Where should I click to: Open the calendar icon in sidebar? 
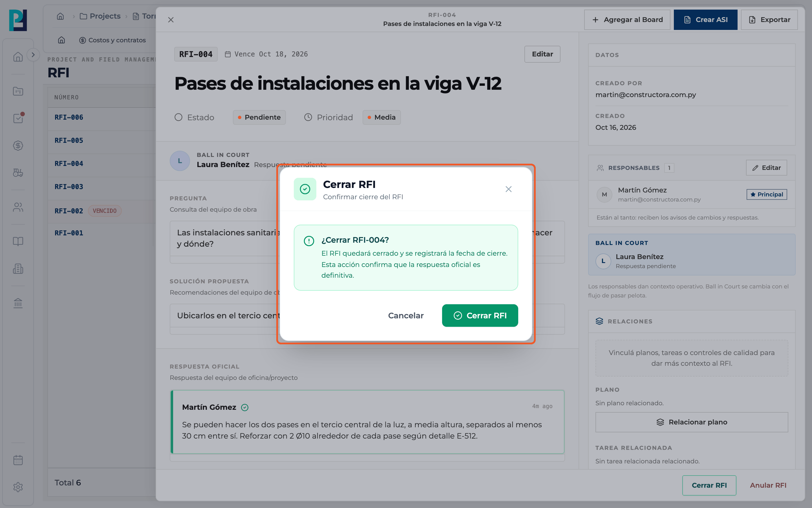[x=18, y=460]
